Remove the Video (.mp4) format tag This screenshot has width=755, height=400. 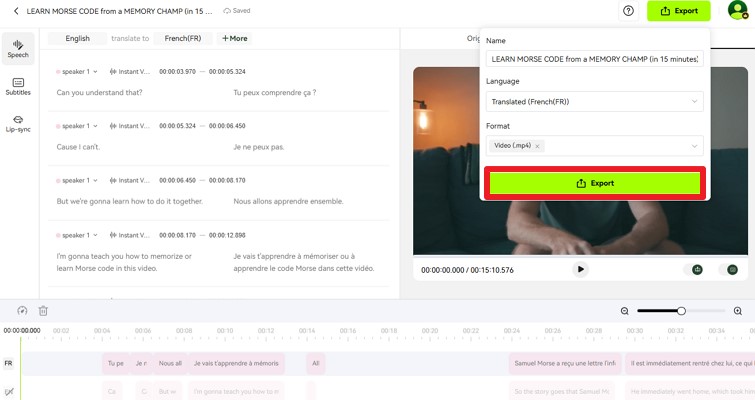pyautogui.click(x=537, y=146)
